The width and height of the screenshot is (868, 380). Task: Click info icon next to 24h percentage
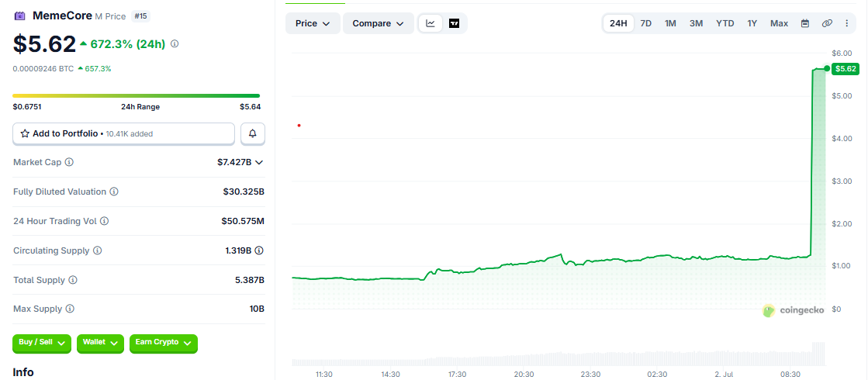(175, 43)
